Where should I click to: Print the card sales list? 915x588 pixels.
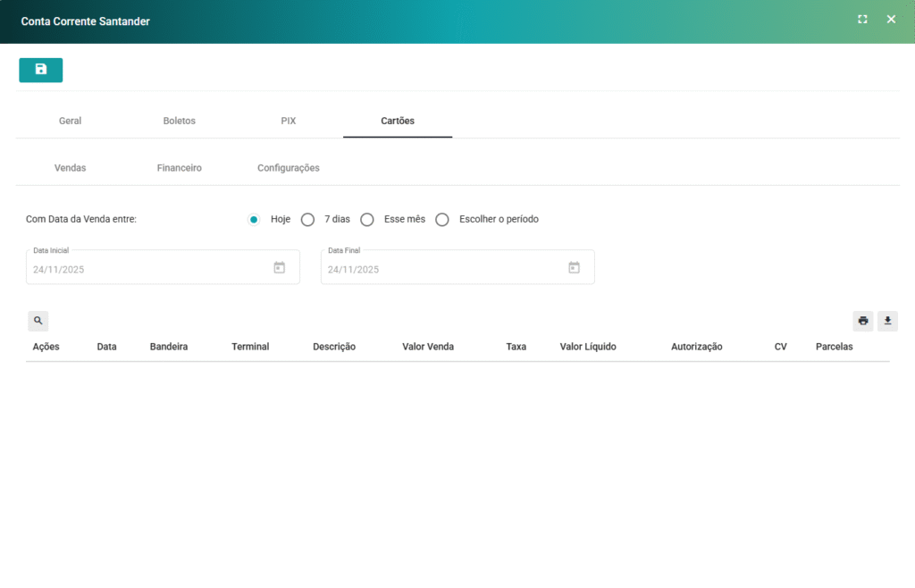click(862, 321)
